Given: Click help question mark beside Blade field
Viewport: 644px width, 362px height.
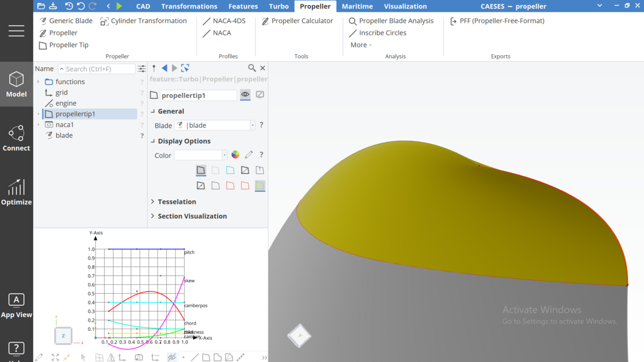Looking at the screenshot, I should pyautogui.click(x=261, y=125).
